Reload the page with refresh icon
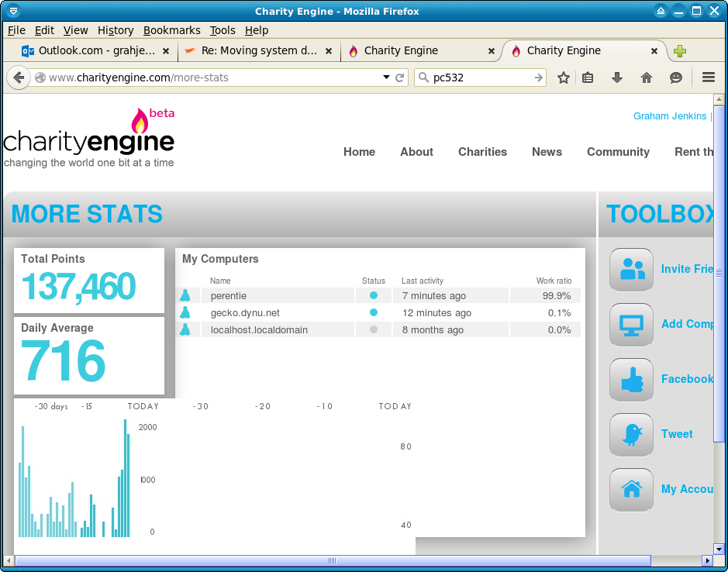Image resolution: width=728 pixels, height=572 pixels. click(x=399, y=78)
